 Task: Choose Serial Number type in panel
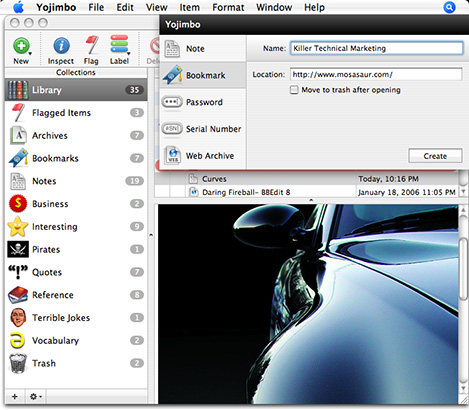(203, 129)
